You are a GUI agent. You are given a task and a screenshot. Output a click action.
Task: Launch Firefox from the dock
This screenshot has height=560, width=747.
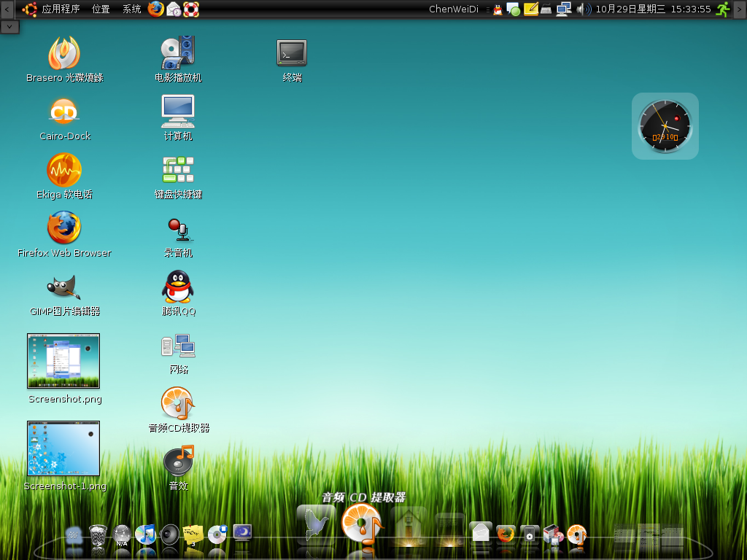[x=506, y=533]
